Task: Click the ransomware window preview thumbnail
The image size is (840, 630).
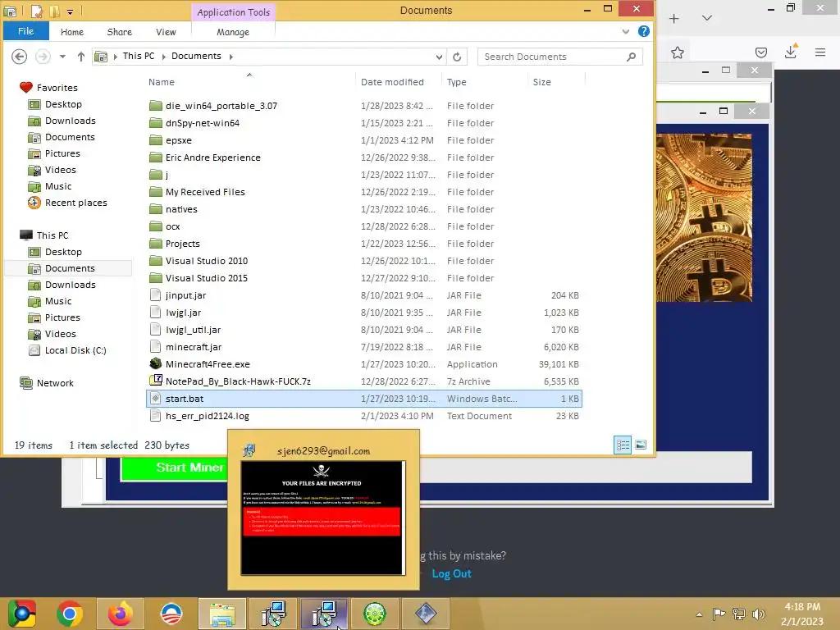Action: 323,518
